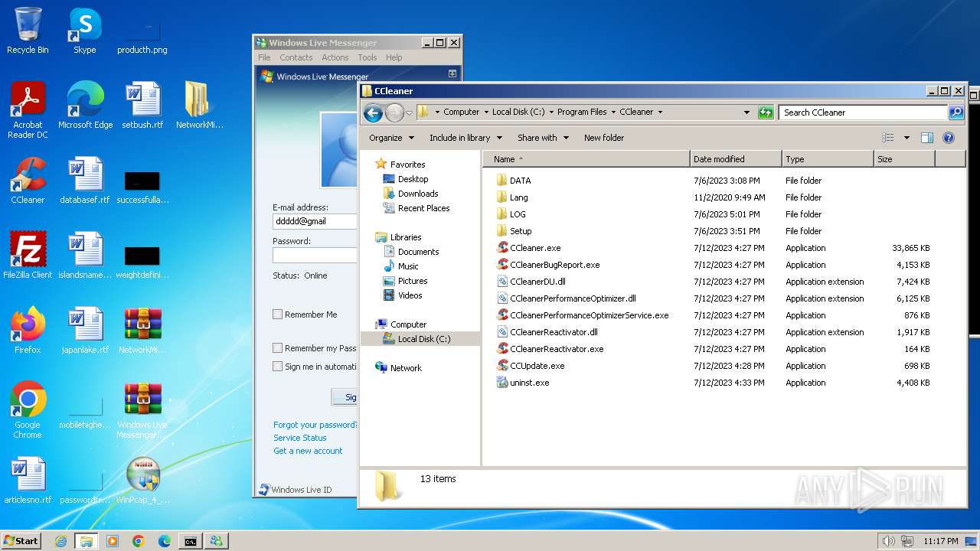Open Microsoft Edge desktop shortcut

click(x=85, y=105)
